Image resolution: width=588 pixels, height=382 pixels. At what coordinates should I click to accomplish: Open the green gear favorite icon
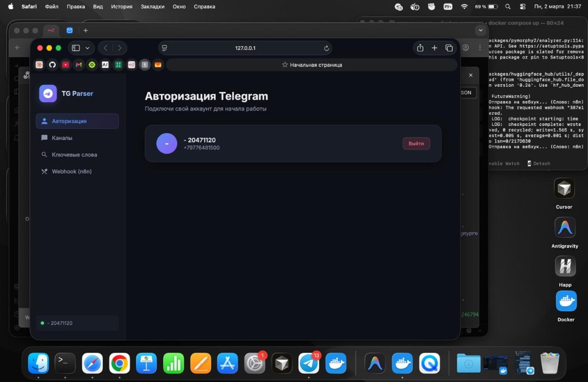coord(92,65)
